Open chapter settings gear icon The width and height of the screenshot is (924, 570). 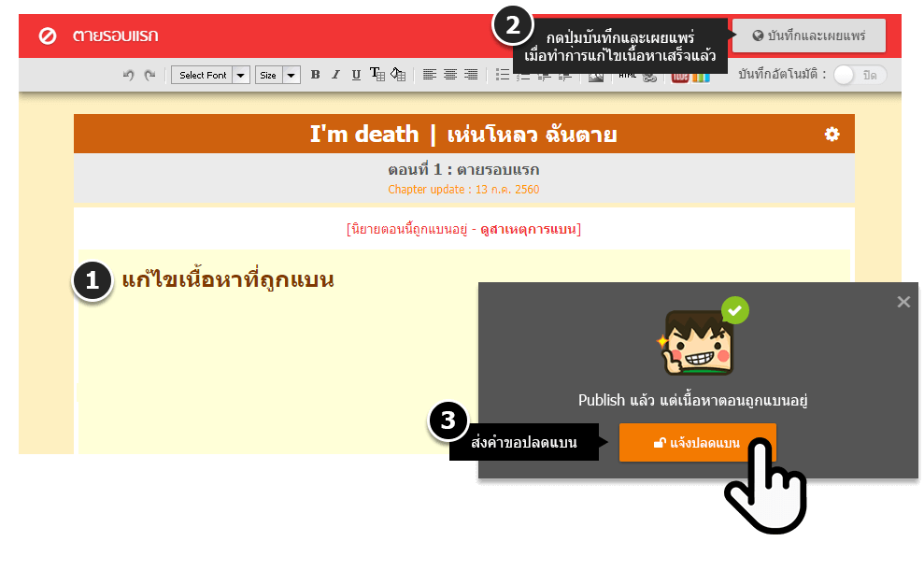pyautogui.click(x=832, y=135)
